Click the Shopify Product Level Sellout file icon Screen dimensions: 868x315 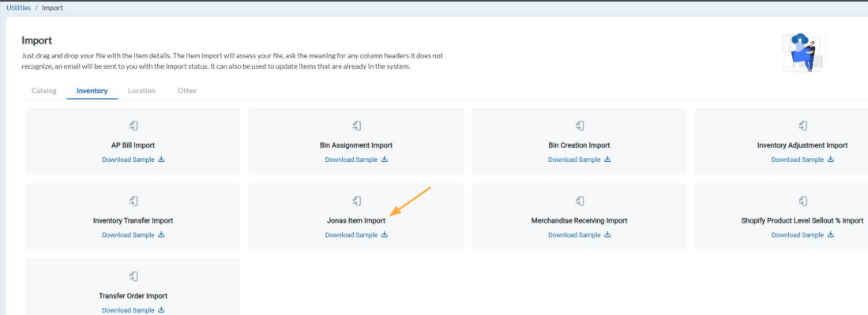point(802,201)
